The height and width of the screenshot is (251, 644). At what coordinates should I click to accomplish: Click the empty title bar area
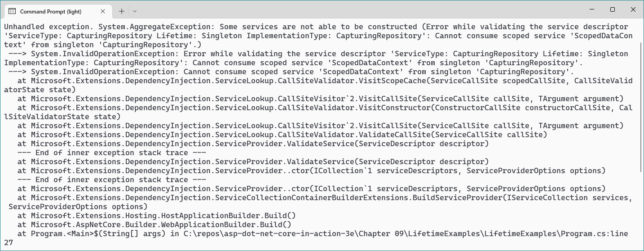[x=359, y=9]
